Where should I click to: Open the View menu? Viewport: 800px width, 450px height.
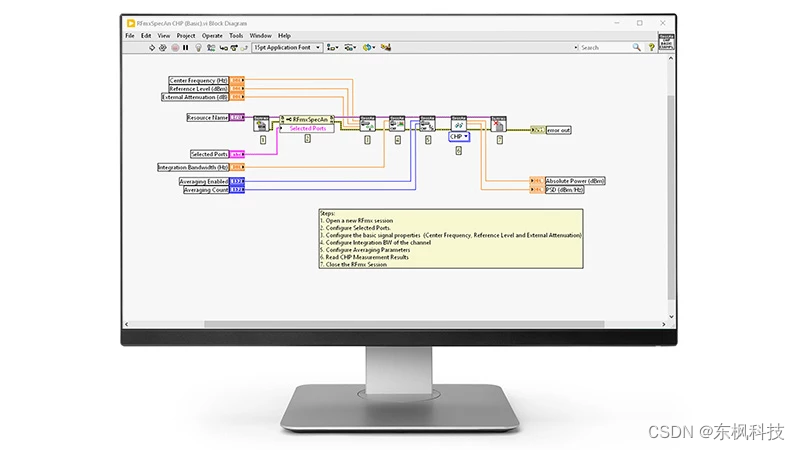164,36
